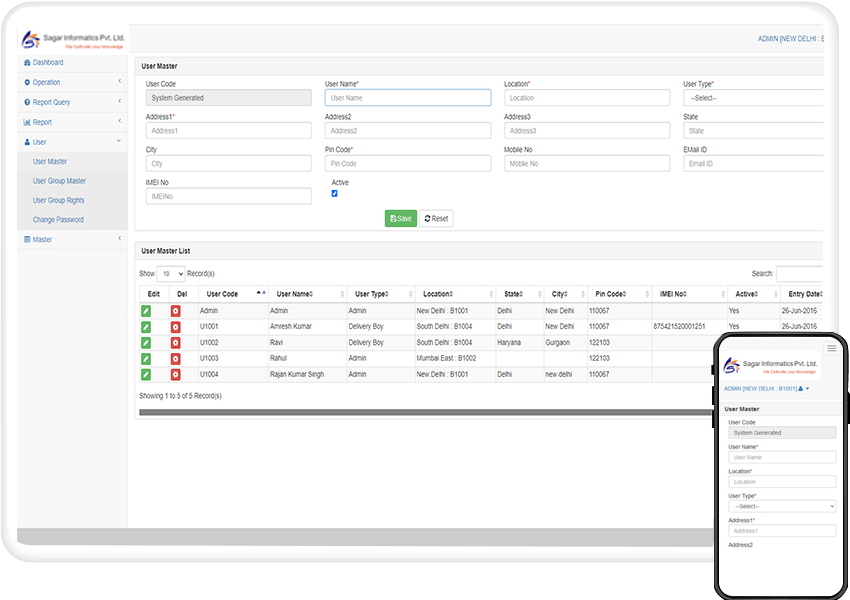This screenshot has height=600, width=850.
Task: Open admin user dropdown on mobile view
Action: point(766,389)
